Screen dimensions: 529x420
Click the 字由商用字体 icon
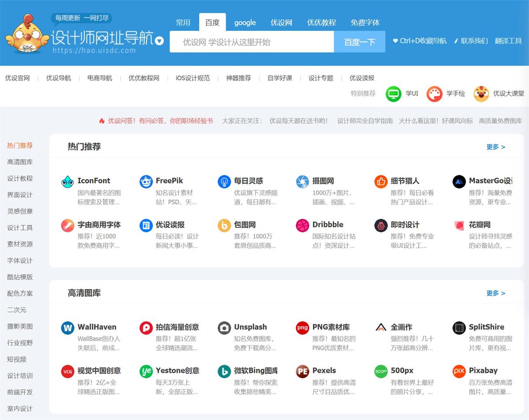pyautogui.click(x=67, y=226)
